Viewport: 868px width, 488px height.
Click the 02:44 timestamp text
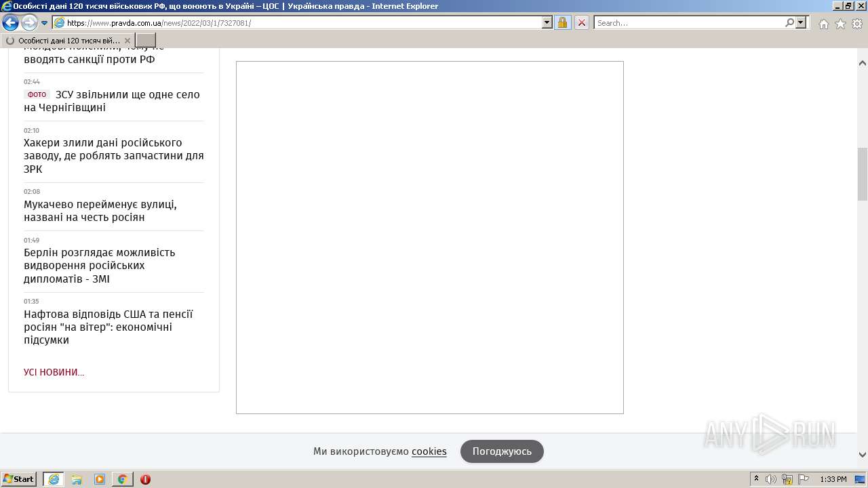[32, 82]
